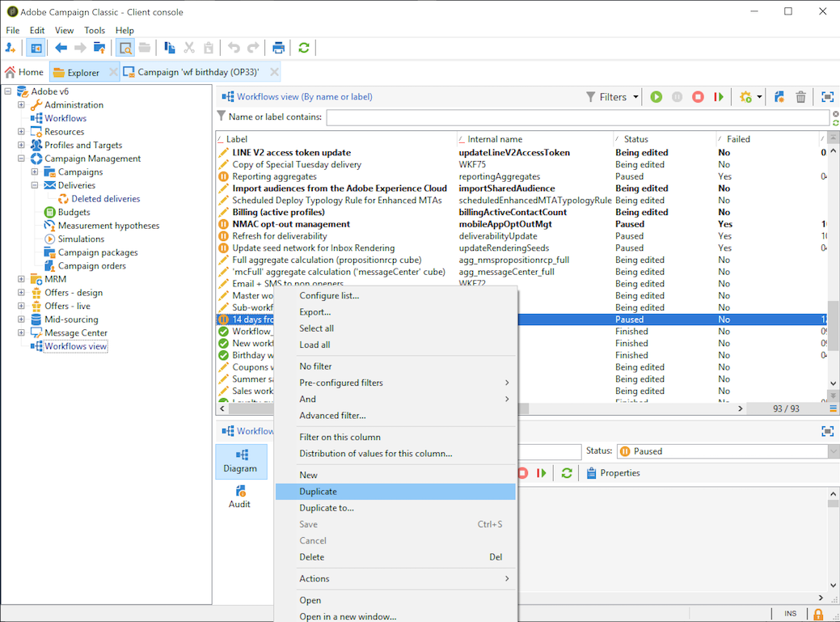840x622 pixels.
Task: Click the printer icon in main toolbar
Action: 278,48
